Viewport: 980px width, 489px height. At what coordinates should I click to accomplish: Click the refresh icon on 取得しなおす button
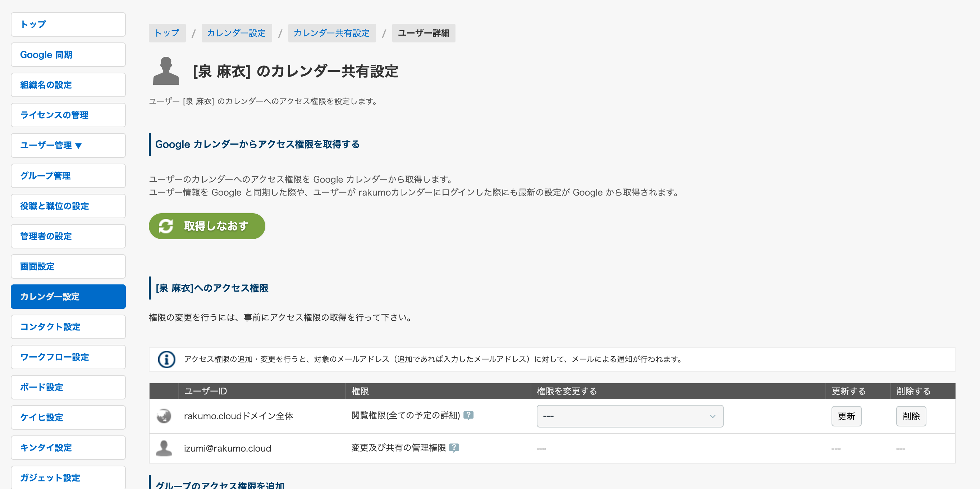[x=166, y=226]
